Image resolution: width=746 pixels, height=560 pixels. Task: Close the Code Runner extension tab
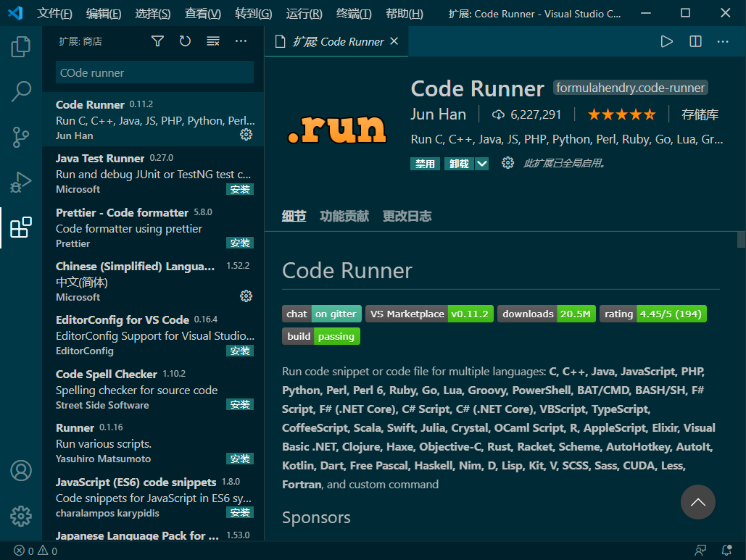coord(394,41)
